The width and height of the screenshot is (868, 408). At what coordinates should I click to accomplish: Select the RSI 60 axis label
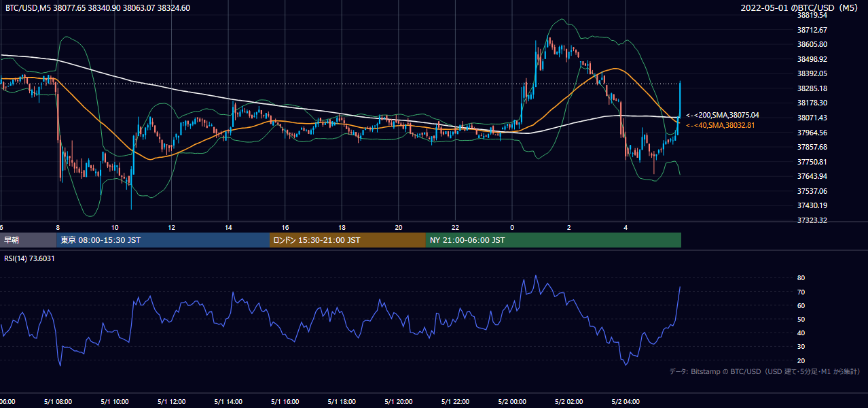801,305
